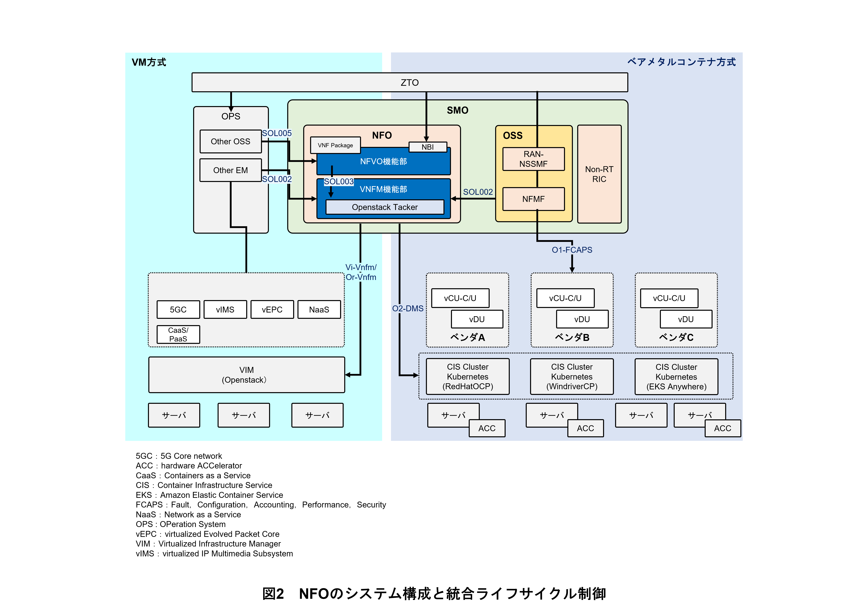Select the Other OSS box
The image size is (868, 611).
tap(230, 141)
